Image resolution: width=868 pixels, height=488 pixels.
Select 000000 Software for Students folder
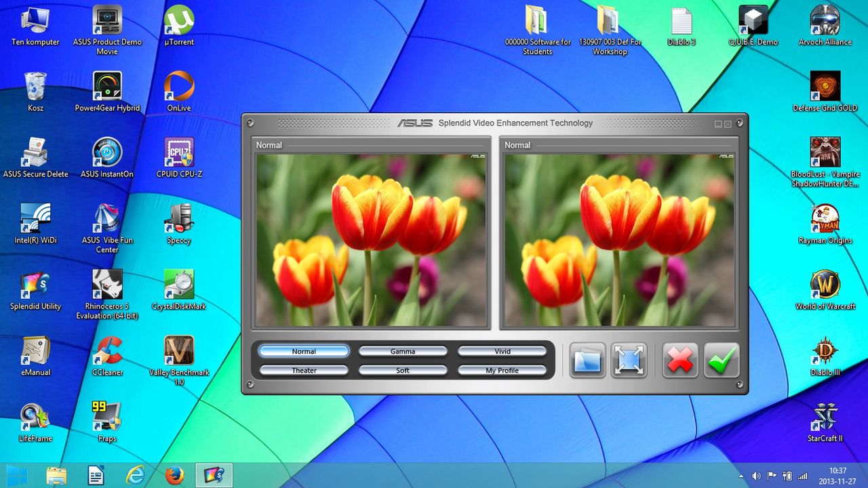[537, 30]
